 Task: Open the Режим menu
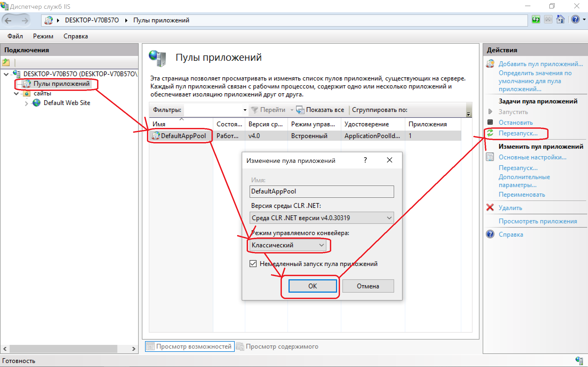tap(43, 36)
